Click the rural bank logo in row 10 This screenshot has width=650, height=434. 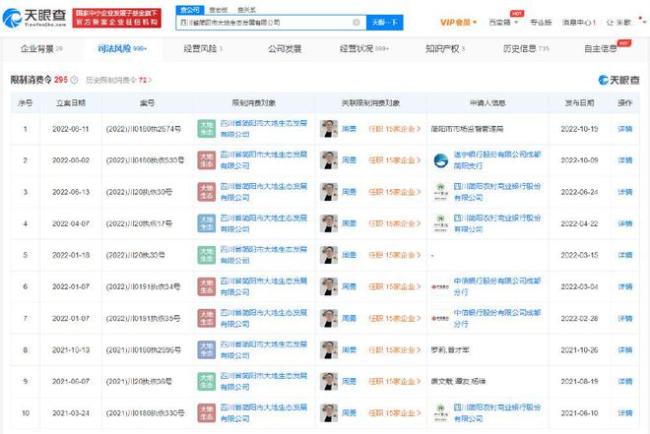pos(440,413)
